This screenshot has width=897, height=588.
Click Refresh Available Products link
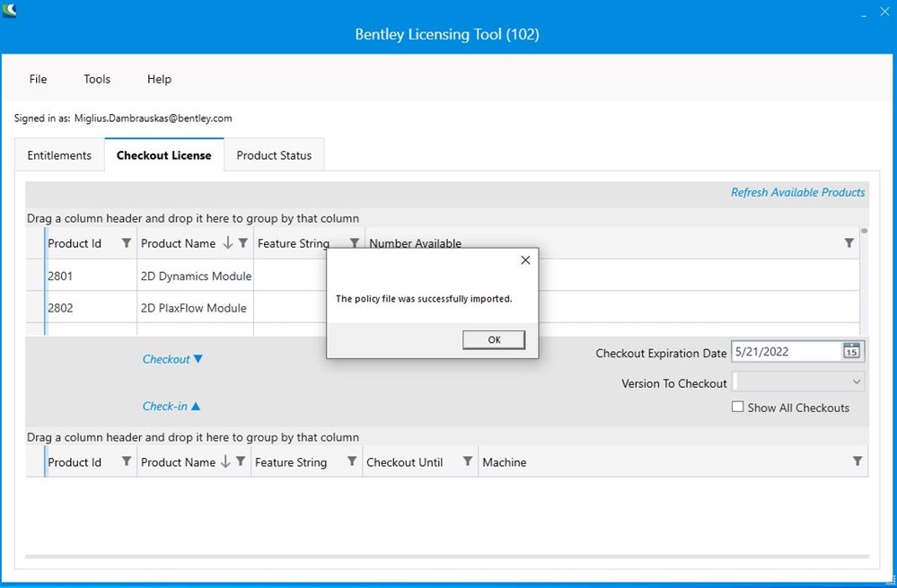point(797,192)
